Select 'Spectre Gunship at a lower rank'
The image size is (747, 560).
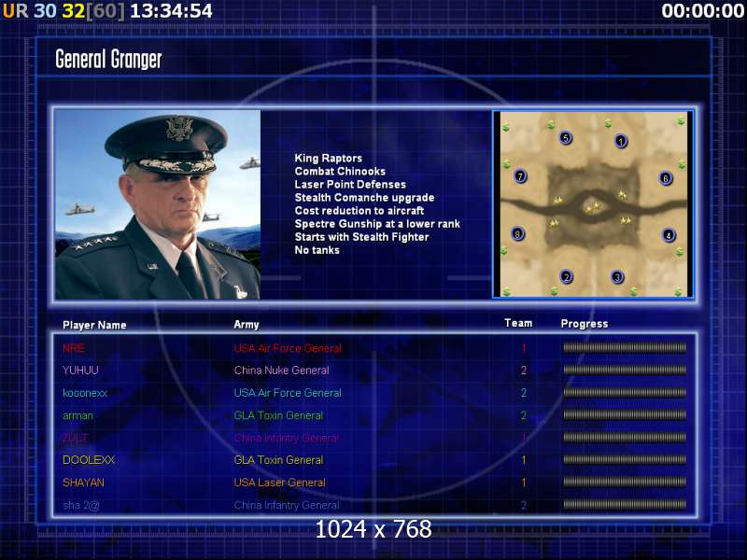click(377, 224)
